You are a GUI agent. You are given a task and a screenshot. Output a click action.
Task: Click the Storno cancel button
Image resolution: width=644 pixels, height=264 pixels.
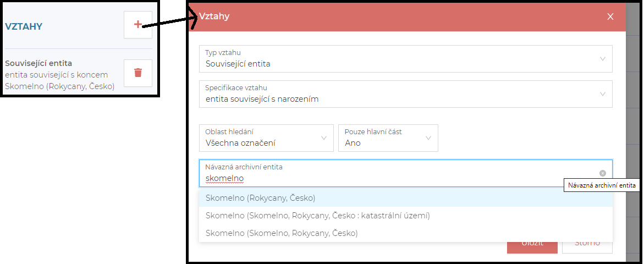[x=587, y=244]
